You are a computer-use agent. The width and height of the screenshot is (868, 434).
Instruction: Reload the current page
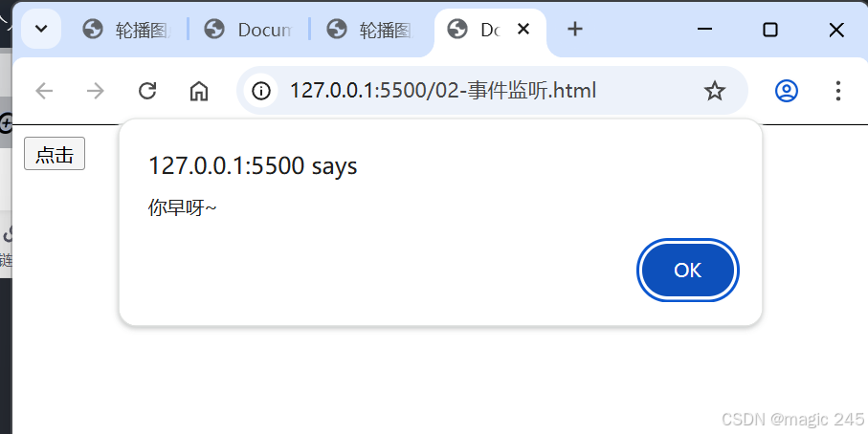click(147, 90)
